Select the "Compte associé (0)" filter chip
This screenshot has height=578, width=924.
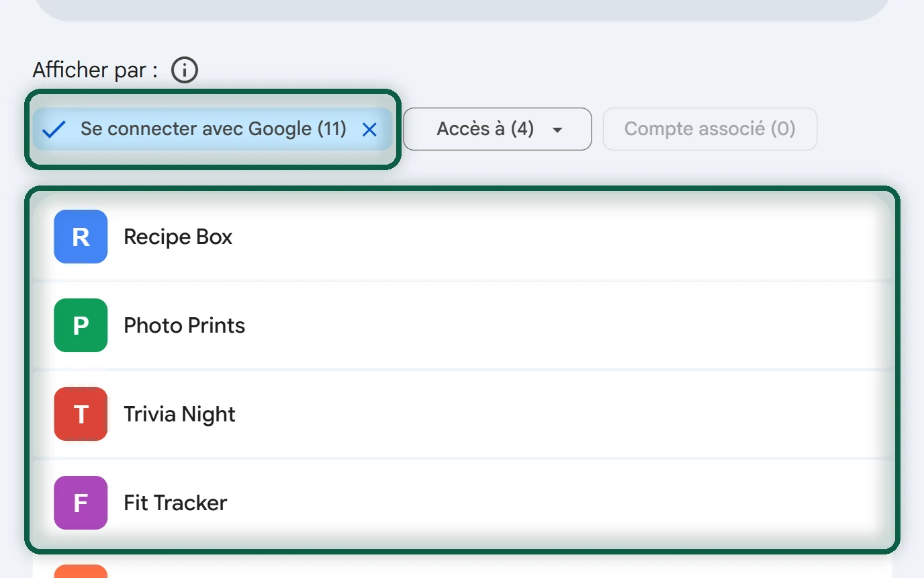tap(710, 129)
